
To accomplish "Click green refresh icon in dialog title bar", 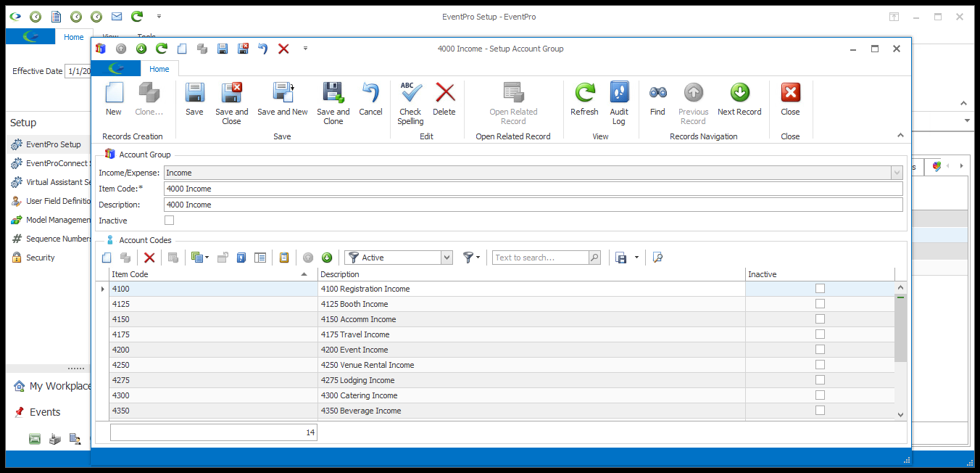I will (x=162, y=49).
